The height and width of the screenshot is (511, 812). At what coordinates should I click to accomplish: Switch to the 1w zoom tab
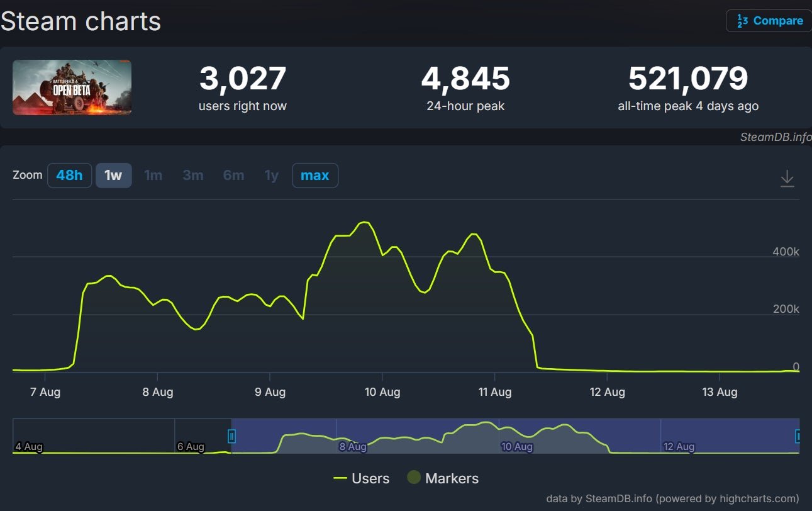(113, 176)
